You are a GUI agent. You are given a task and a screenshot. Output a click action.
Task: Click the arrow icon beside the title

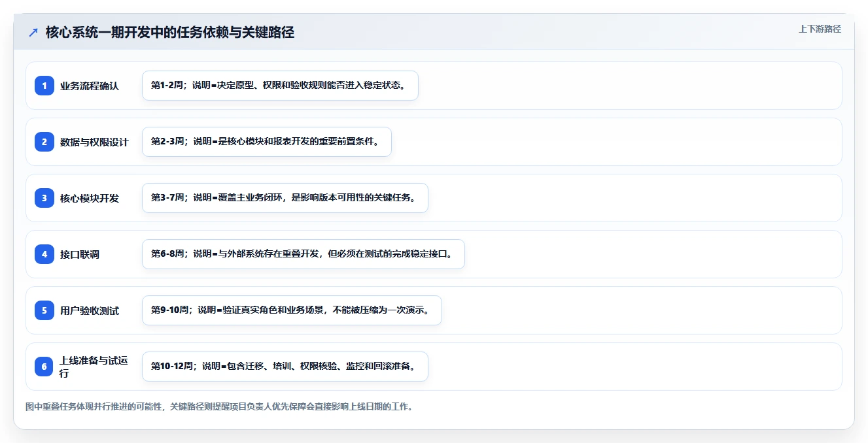33,33
